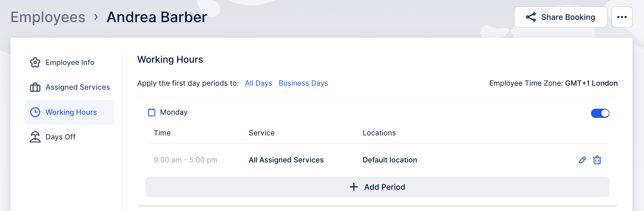The image size is (644, 211).
Task: Click the Monday calendar icon
Action: (151, 112)
